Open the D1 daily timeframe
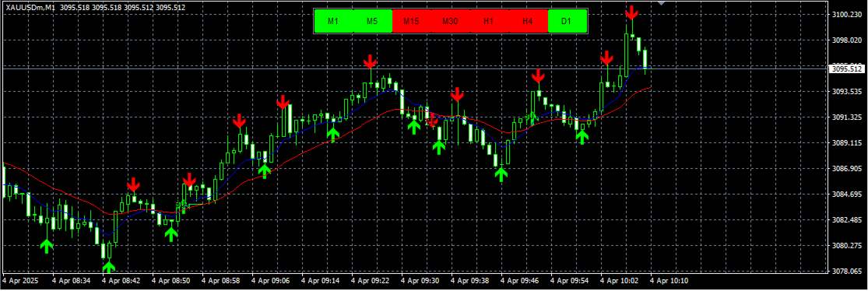The height and width of the screenshot is (291, 868). pos(566,22)
